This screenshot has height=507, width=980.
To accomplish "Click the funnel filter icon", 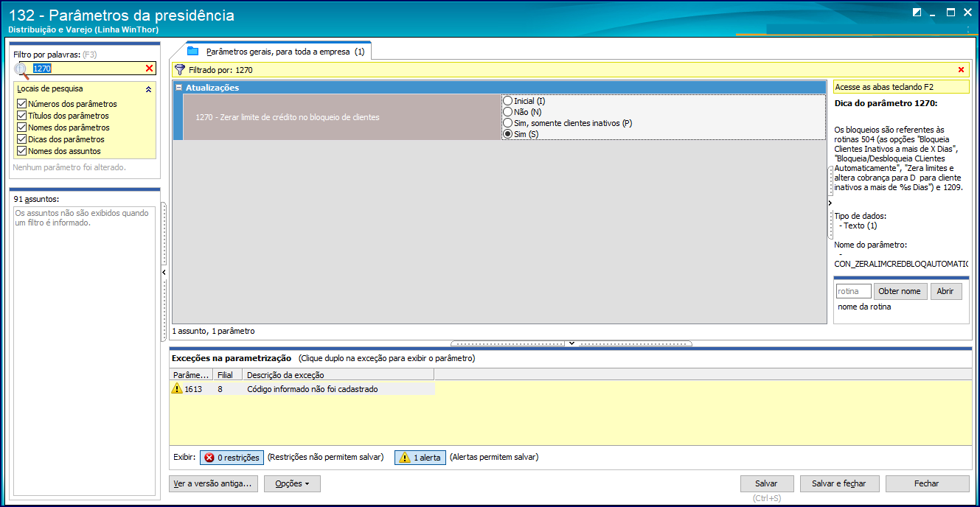I will (x=179, y=70).
